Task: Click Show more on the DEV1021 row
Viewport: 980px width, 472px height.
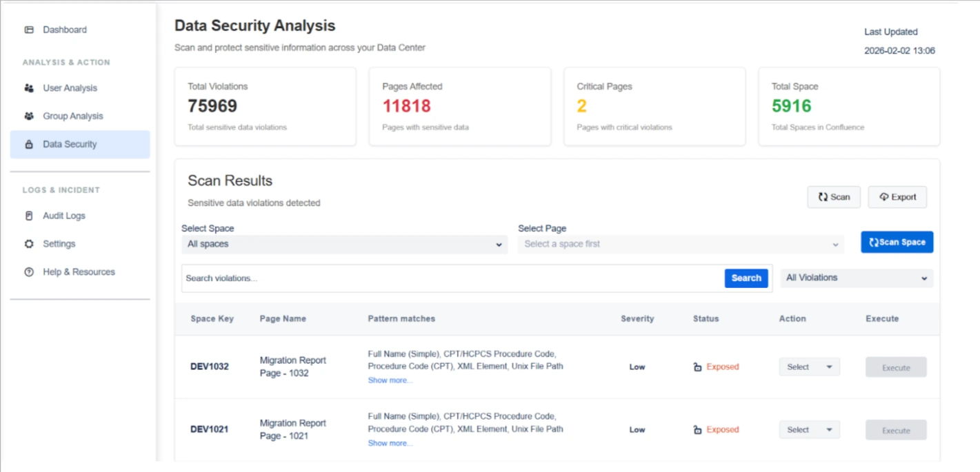Action: (390, 443)
